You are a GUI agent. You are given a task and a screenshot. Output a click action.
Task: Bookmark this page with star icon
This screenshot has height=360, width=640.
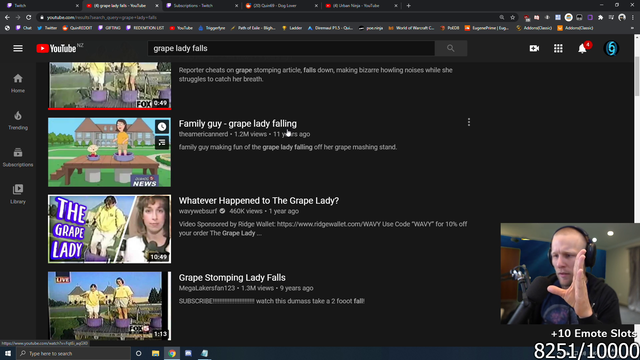click(x=513, y=17)
